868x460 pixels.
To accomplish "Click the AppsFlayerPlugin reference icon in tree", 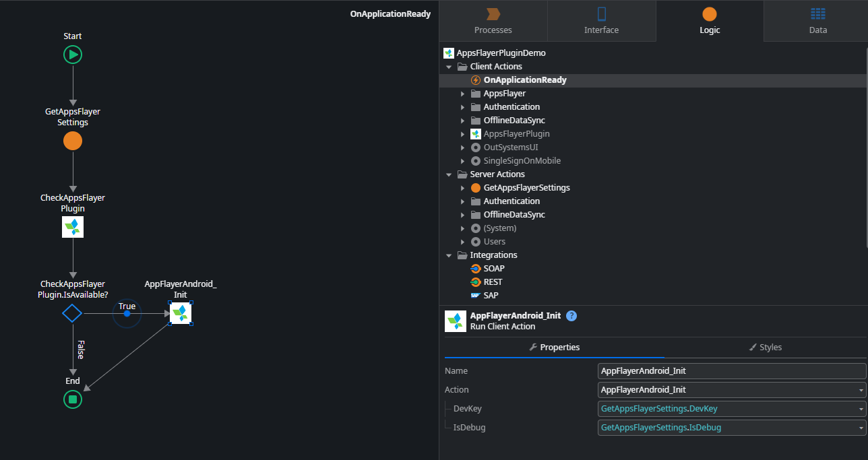I will tap(476, 134).
